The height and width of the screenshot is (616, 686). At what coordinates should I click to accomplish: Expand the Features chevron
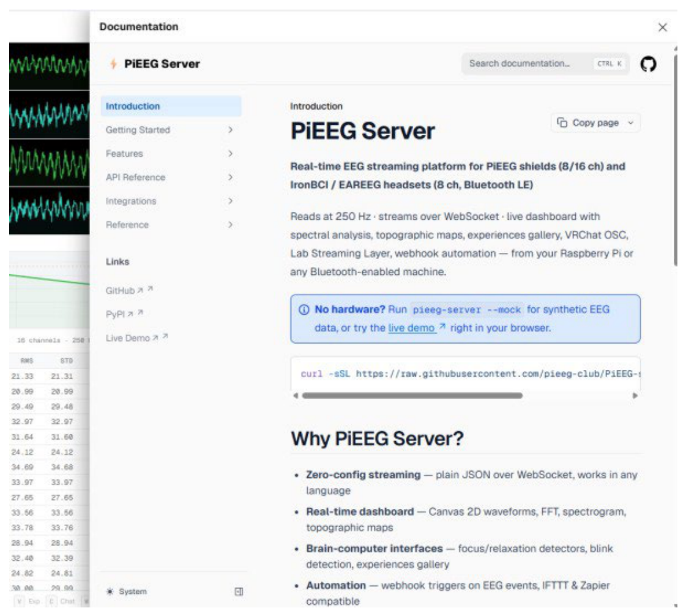click(231, 154)
